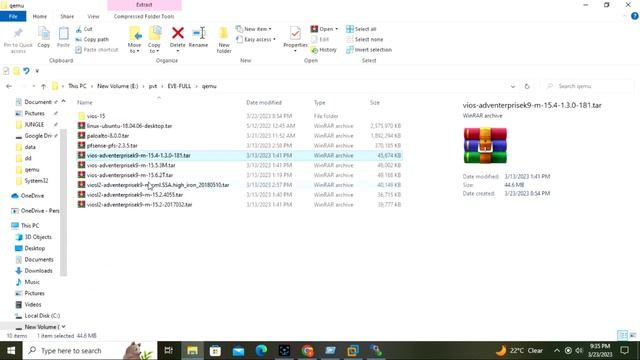Open the Copy to dropdown
This screenshot has height=360, width=640.
pyautogui.click(x=154, y=40)
